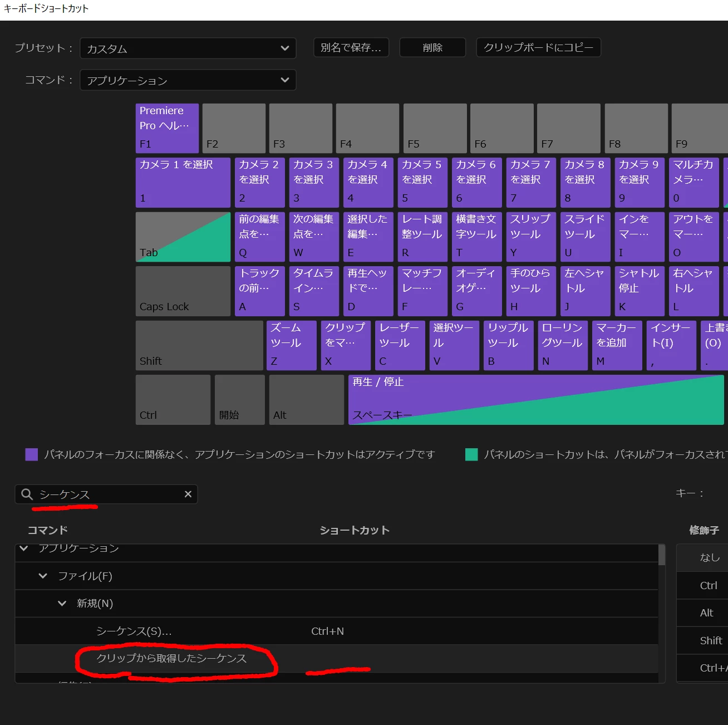Click the コマンド column header
This screenshot has height=725, width=728.
pyautogui.click(x=48, y=530)
